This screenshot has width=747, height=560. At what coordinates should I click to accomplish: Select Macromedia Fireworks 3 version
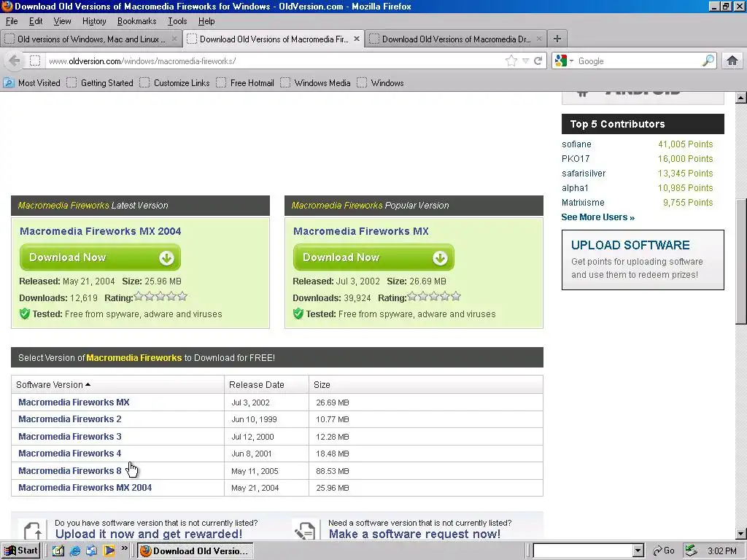69,436
